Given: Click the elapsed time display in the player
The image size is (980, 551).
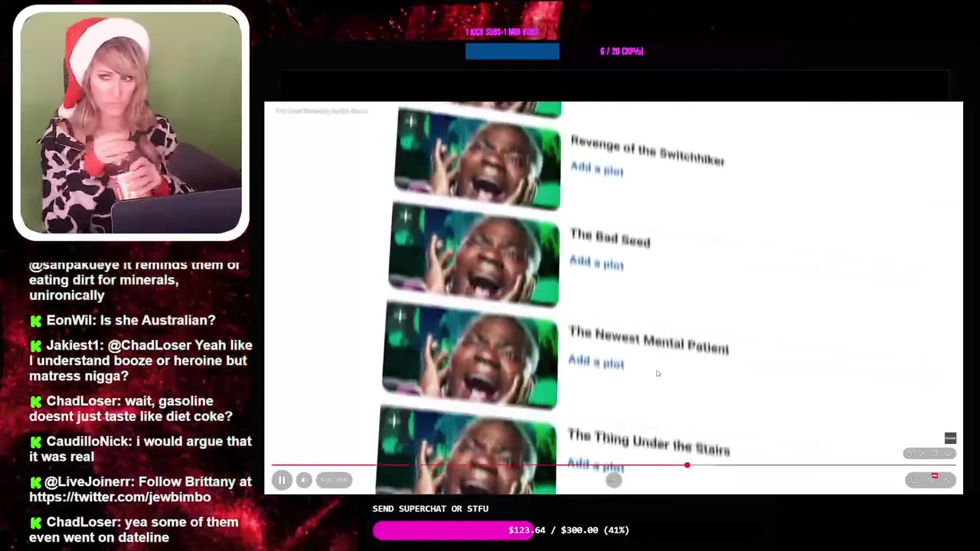Looking at the screenshot, I should 334,480.
